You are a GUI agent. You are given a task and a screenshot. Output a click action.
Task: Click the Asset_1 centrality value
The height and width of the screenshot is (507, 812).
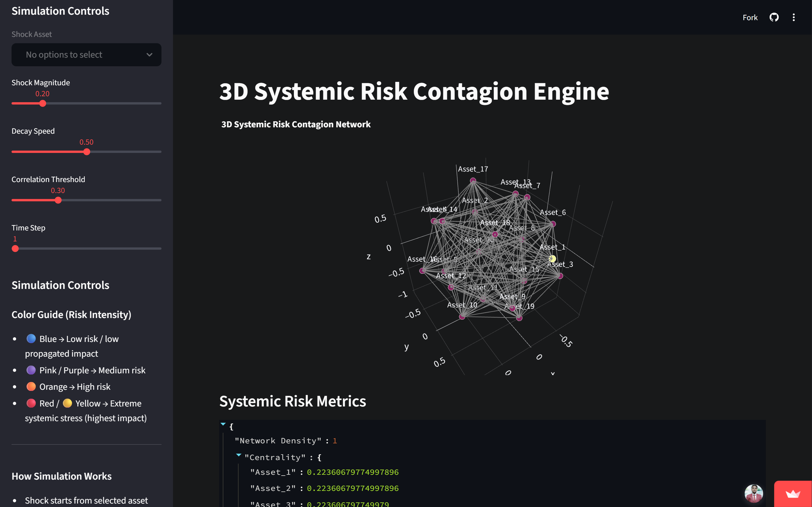click(353, 472)
